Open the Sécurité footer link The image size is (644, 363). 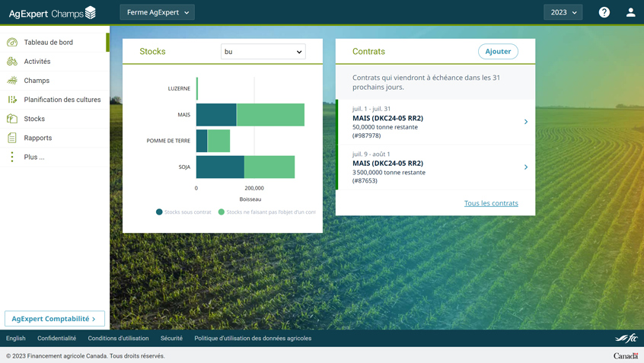(x=171, y=339)
